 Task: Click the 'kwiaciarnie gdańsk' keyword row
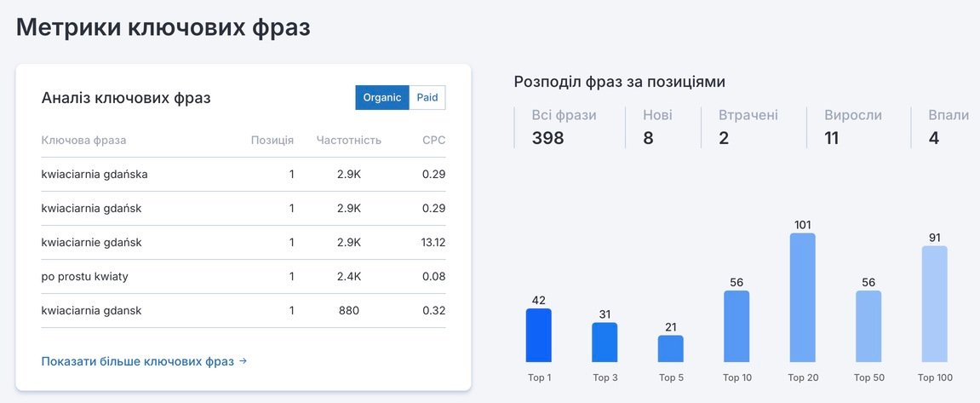tap(244, 242)
